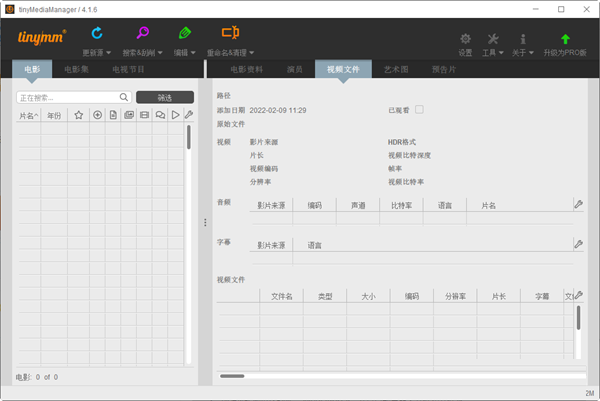The width and height of the screenshot is (600, 401).
Task: Click the date added plus column icon
Action: (98, 115)
